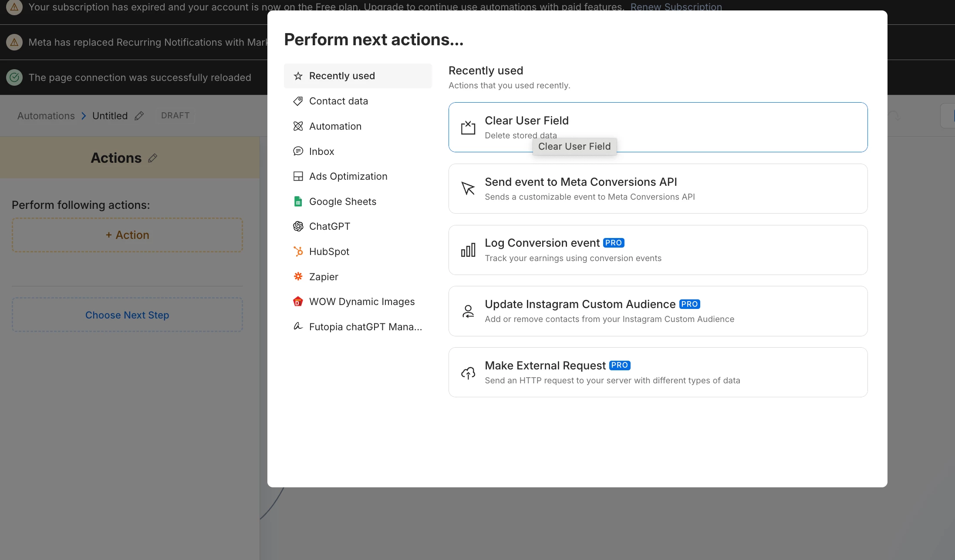Click the Meta Conversions API cursor icon

(468, 188)
